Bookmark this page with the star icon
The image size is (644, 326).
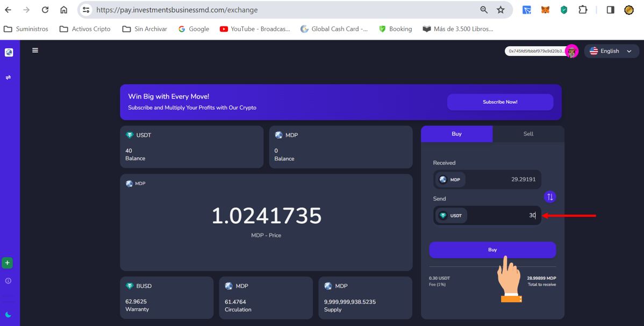(x=500, y=10)
